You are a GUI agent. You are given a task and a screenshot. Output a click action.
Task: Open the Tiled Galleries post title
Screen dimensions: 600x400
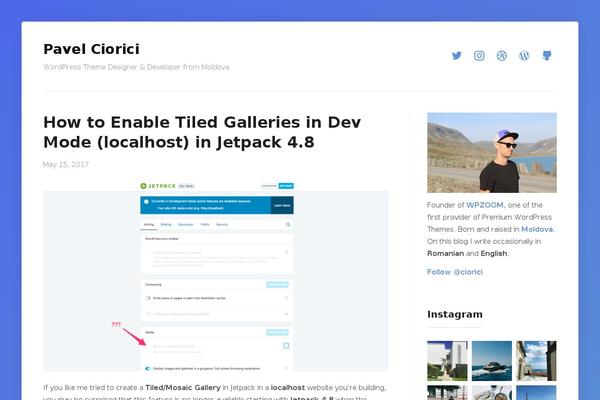coord(202,132)
